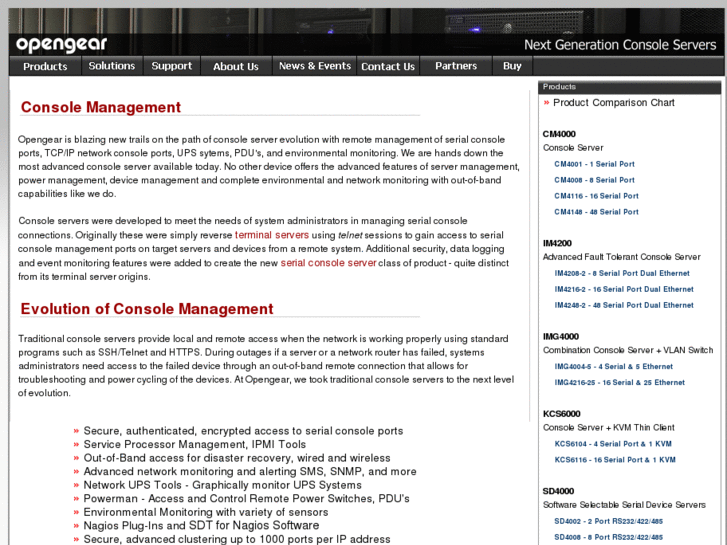Viewport: 727px width, 545px height.
Task: Click bullet 'Secure, authenticated, encrypted access' text
Action: [243, 431]
